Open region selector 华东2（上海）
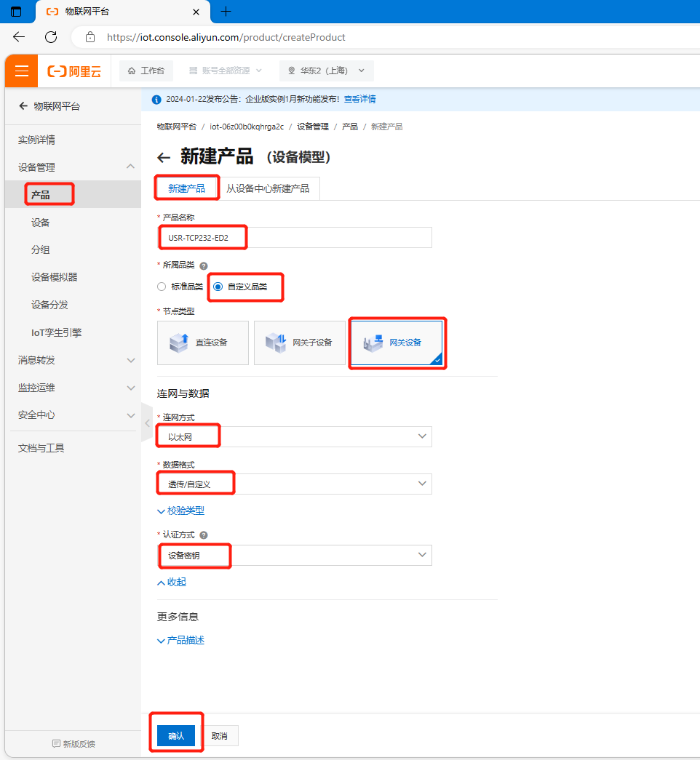 tap(326, 71)
